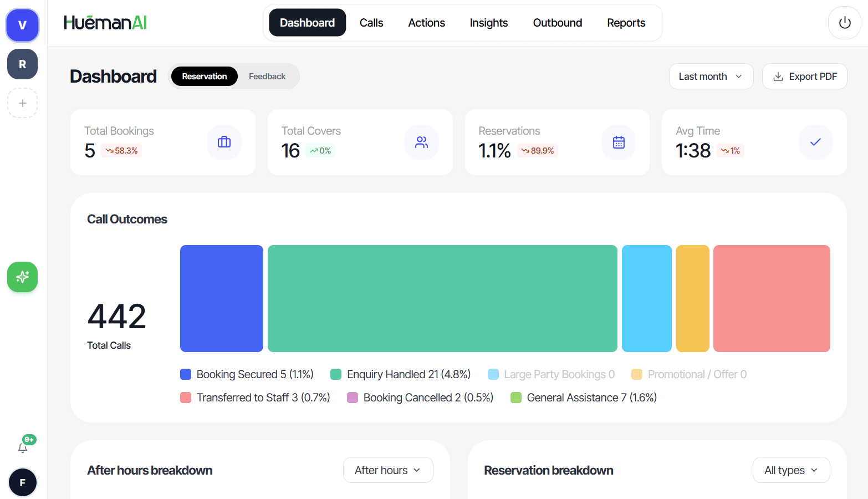Add a new workspace with plus button

pos(23,103)
